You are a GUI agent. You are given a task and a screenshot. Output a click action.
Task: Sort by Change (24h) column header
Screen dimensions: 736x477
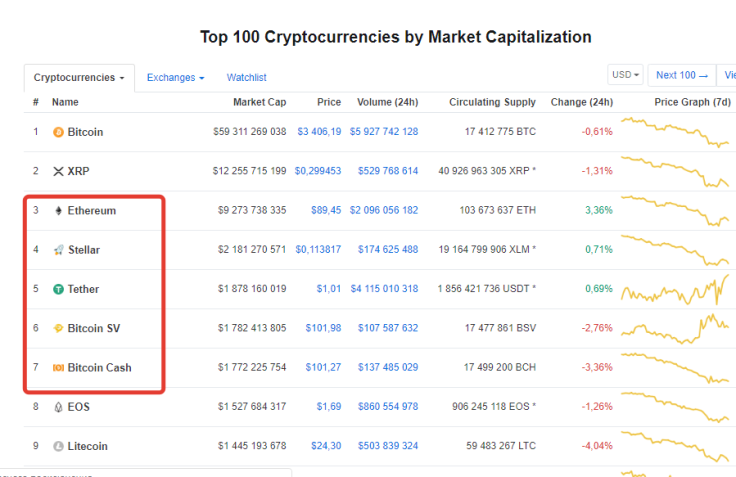tap(582, 102)
